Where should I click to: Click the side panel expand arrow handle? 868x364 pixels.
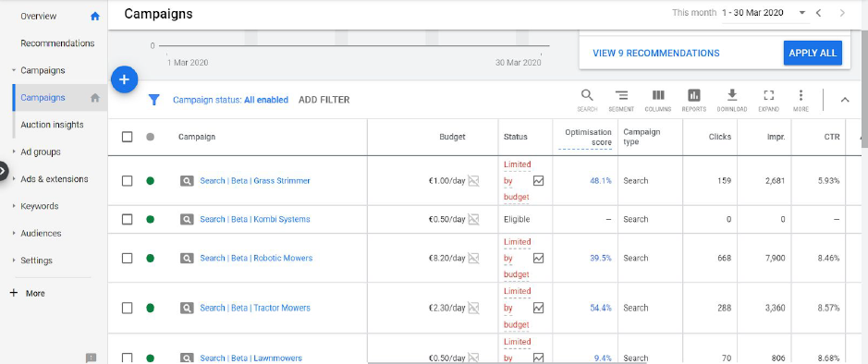(x=3, y=171)
